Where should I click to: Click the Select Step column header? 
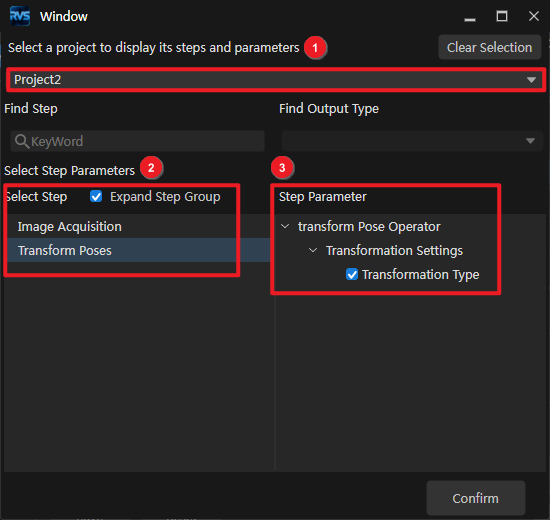[x=36, y=197]
